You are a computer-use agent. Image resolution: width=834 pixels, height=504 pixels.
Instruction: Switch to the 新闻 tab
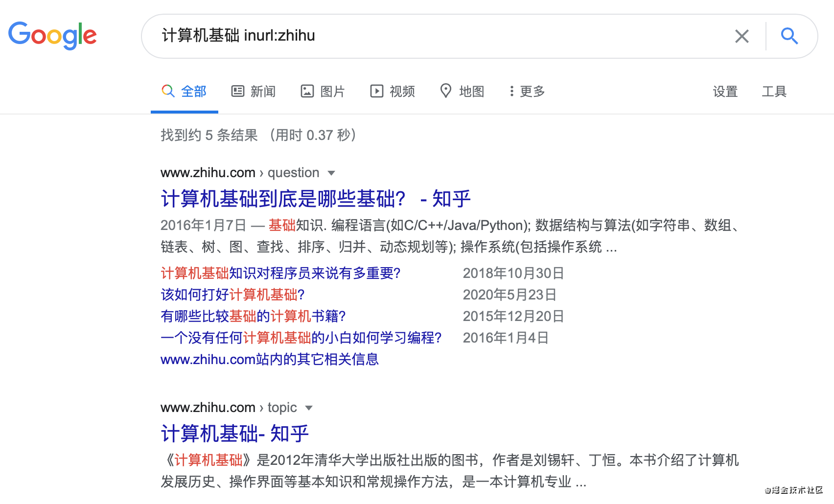[x=254, y=92]
